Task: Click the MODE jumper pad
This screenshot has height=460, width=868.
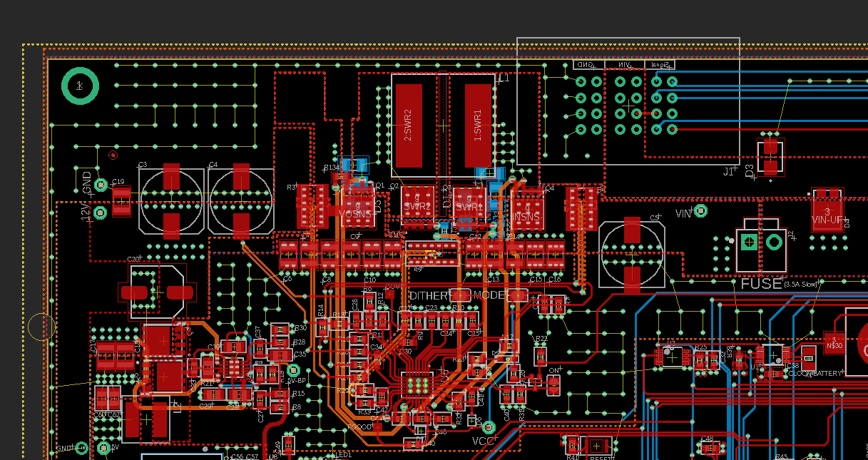Action: click(x=517, y=295)
